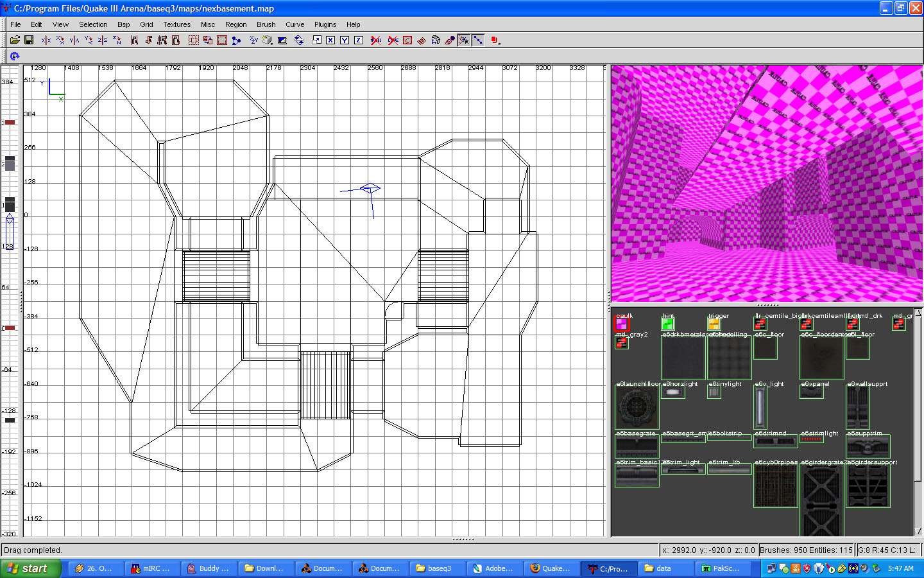The image size is (924, 578).
Task: Open the Textures menu
Action: 176,24
